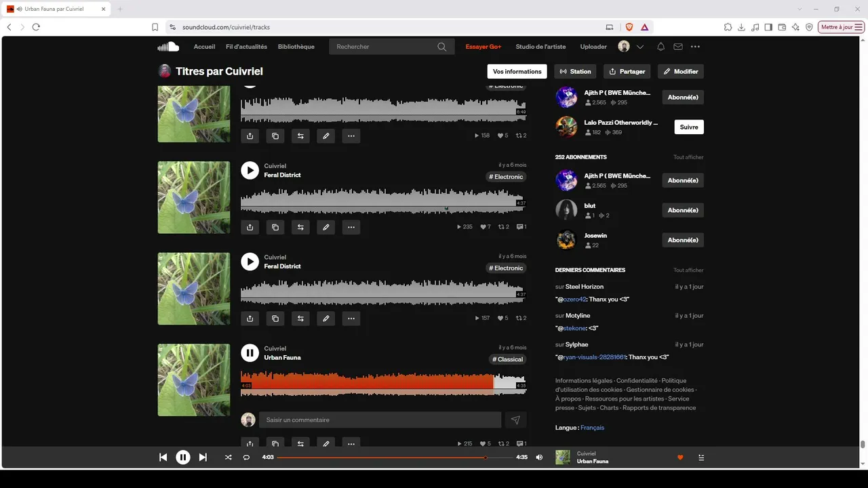Follow Lalo Pazzi with Suivre button

coord(689,127)
